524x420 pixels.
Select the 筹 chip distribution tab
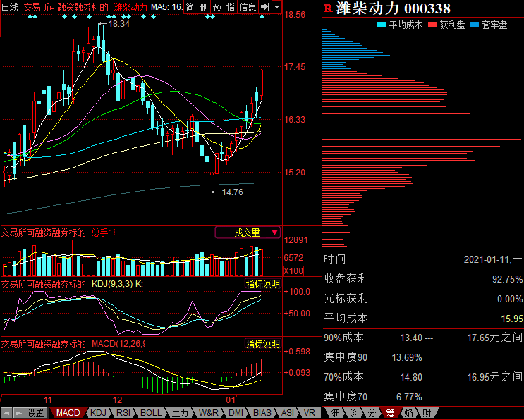coord(390,413)
